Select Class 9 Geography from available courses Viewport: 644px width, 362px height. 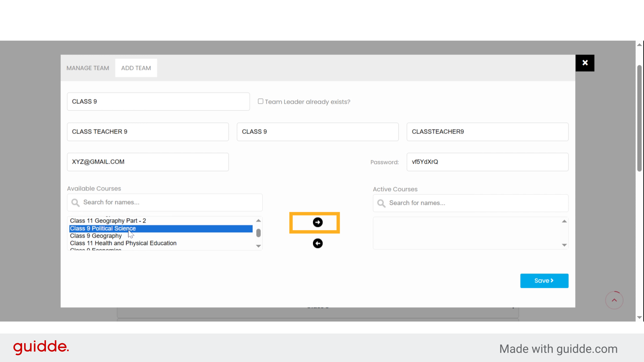pyautogui.click(x=96, y=236)
